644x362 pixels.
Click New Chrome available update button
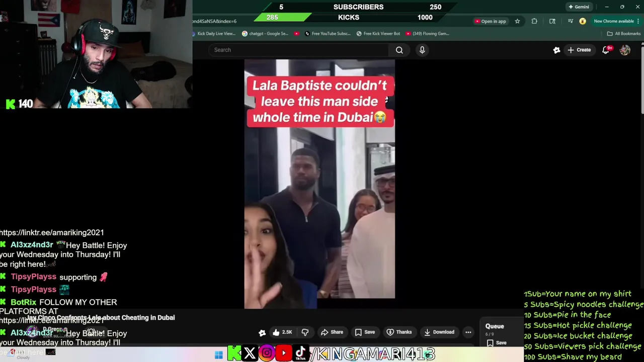tap(613, 21)
